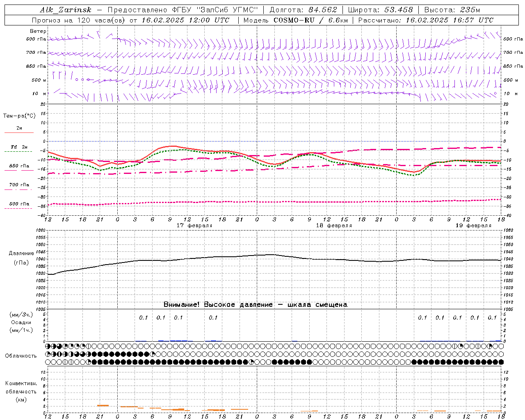Screen dimensions: 525x420
Task: Click the Давление pressure panel label
Action: (x=21, y=253)
